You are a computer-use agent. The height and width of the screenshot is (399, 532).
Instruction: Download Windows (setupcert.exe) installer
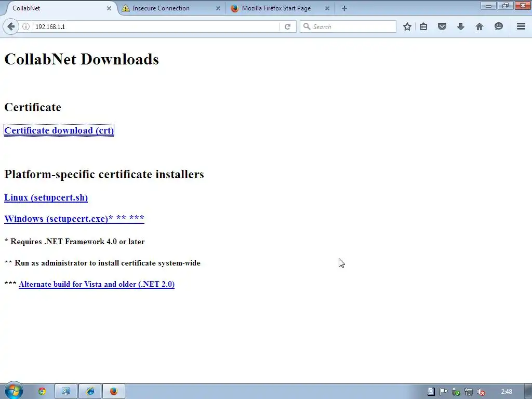click(74, 219)
